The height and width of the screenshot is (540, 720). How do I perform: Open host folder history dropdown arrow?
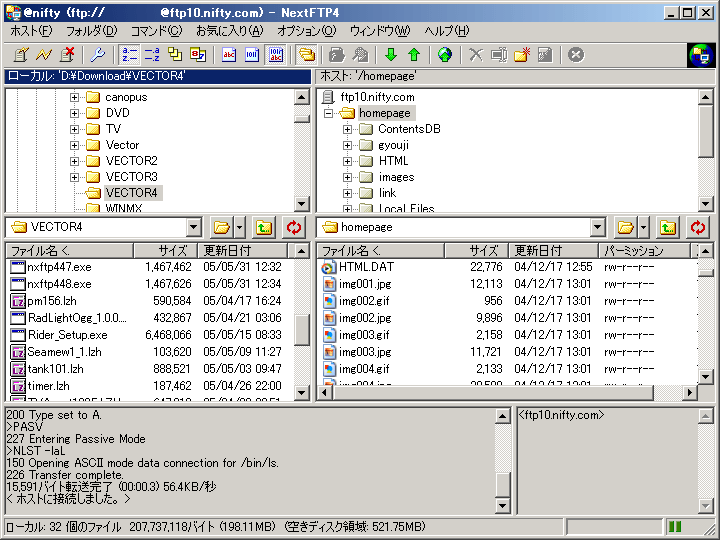643,227
